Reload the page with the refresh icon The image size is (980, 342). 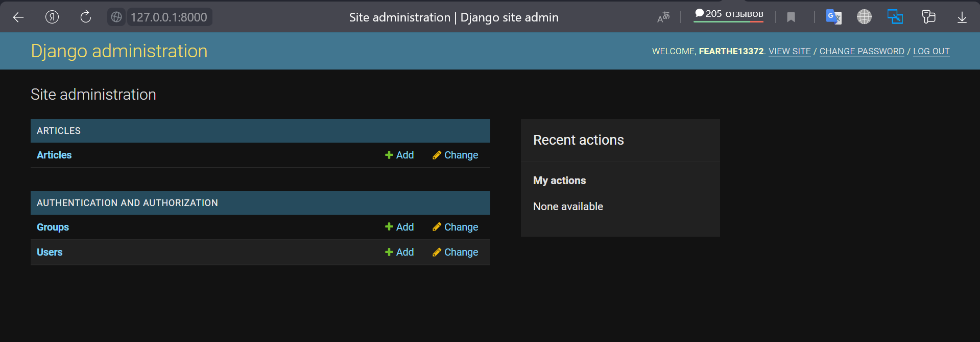pyautogui.click(x=86, y=17)
